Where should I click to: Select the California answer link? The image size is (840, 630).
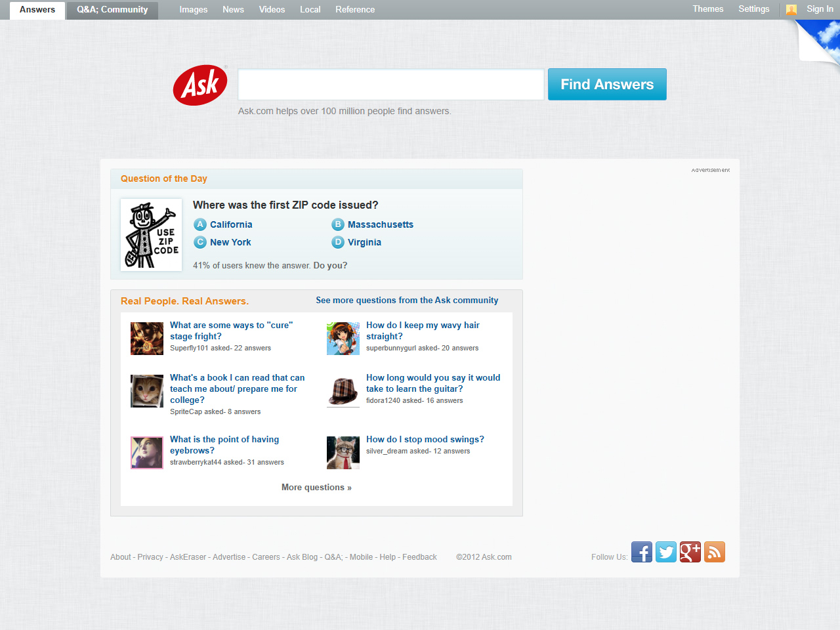coord(231,224)
